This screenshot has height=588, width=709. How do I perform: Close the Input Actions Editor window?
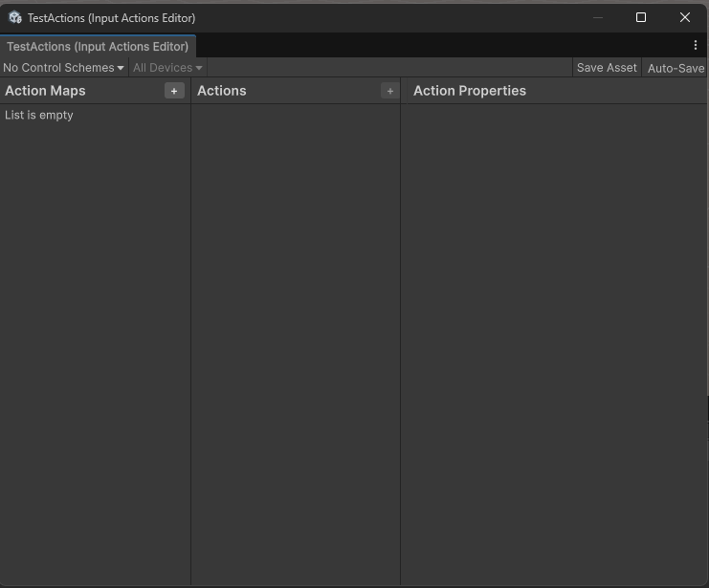(685, 17)
